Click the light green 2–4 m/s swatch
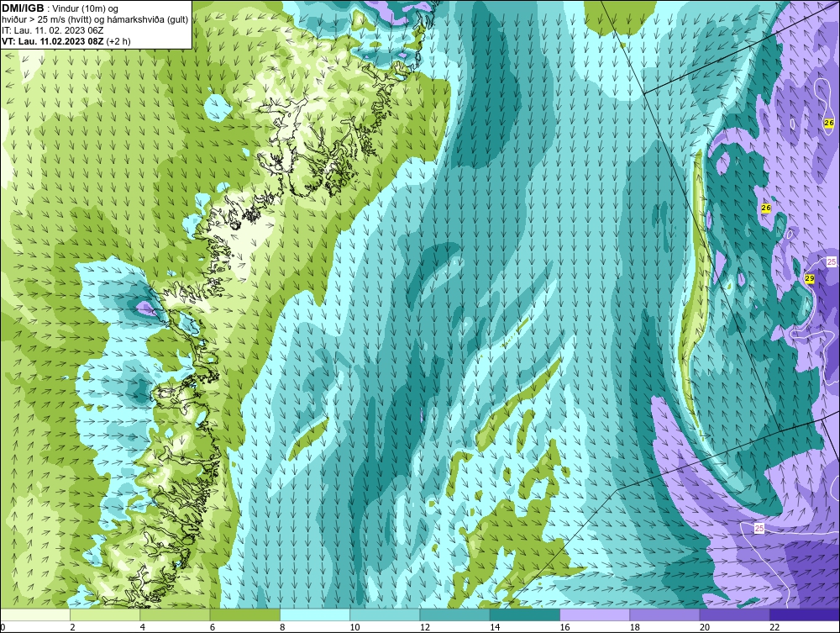The height and width of the screenshot is (633, 840). point(105,615)
